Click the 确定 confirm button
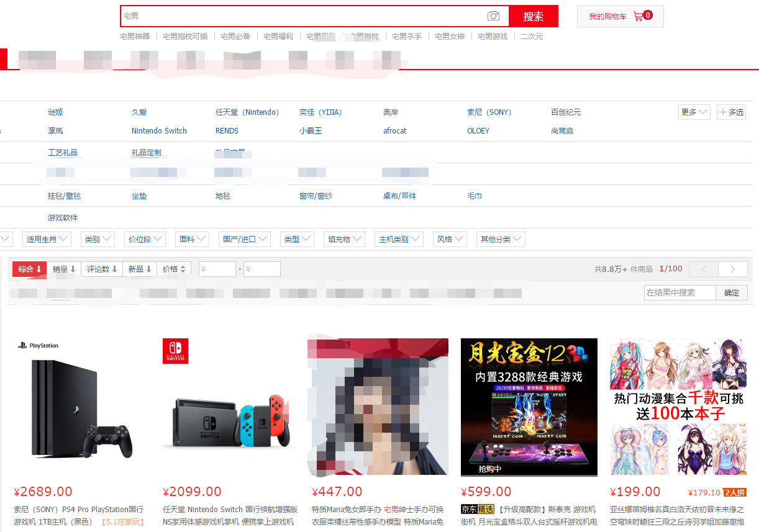The height and width of the screenshot is (532, 759). pos(731,292)
